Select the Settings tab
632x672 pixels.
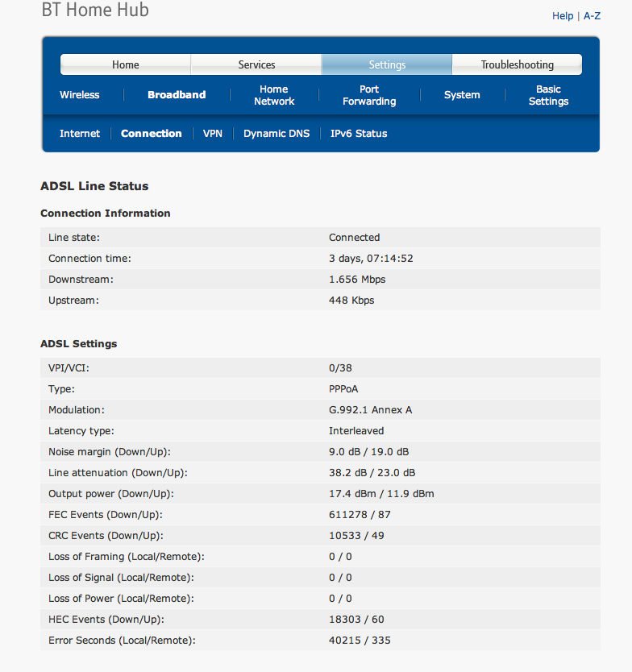[387, 64]
